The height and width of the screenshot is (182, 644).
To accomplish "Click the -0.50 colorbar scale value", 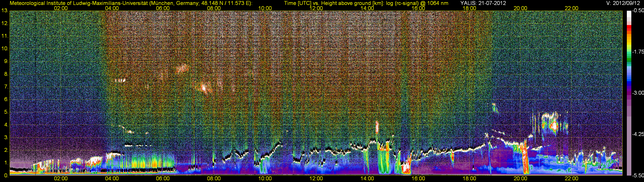I will pyautogui.click(x=638, y=10).
